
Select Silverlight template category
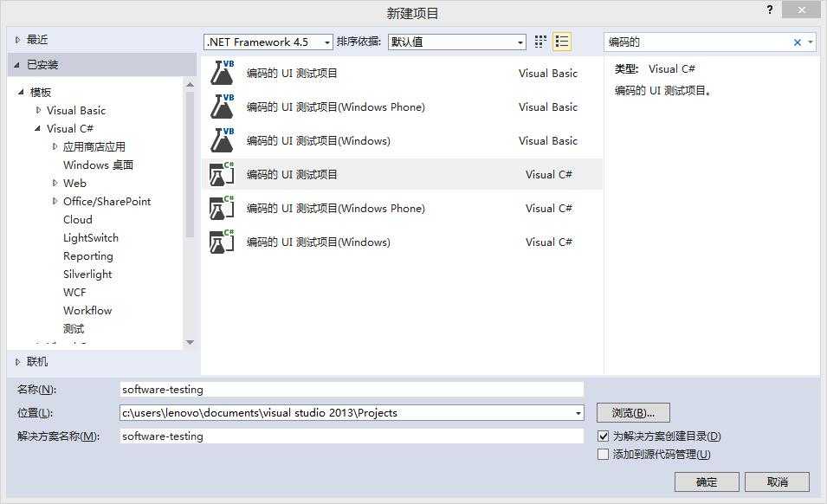pyautogui.click(x=87, y=275)
